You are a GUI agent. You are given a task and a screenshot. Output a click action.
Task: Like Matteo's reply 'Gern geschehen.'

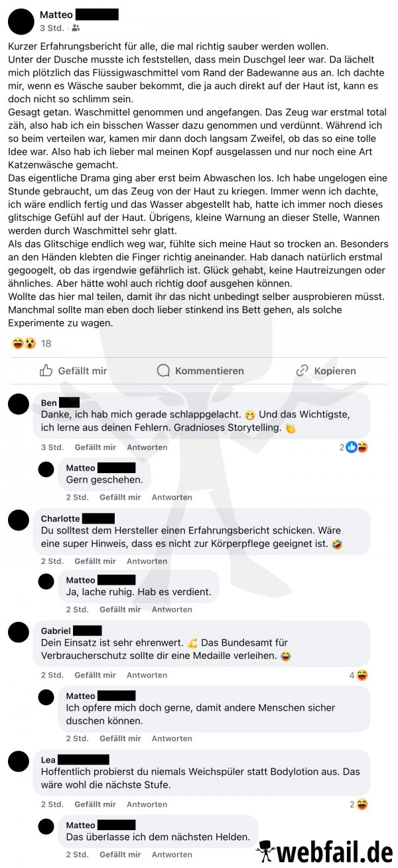click(120, 497)
